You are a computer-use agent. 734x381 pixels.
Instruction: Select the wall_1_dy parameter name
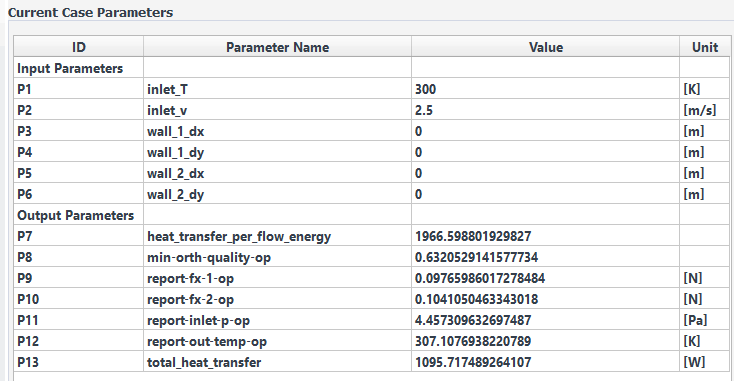pos(277,152)
